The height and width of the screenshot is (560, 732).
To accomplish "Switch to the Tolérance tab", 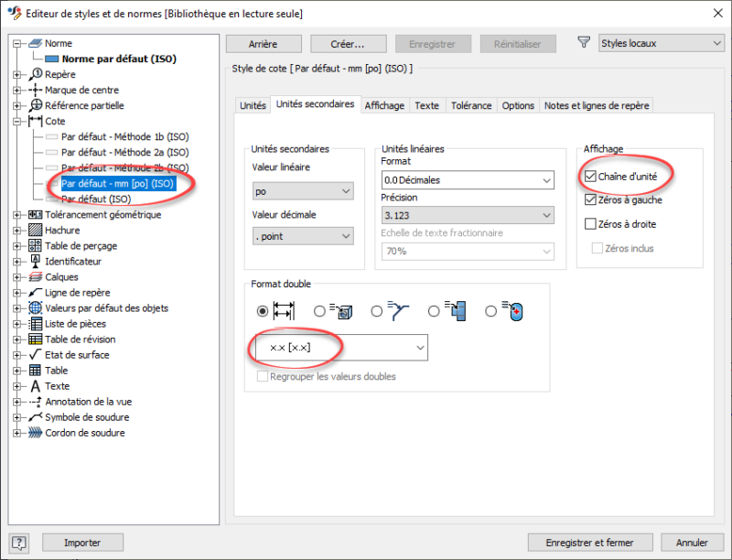I will tap(470, 106).
